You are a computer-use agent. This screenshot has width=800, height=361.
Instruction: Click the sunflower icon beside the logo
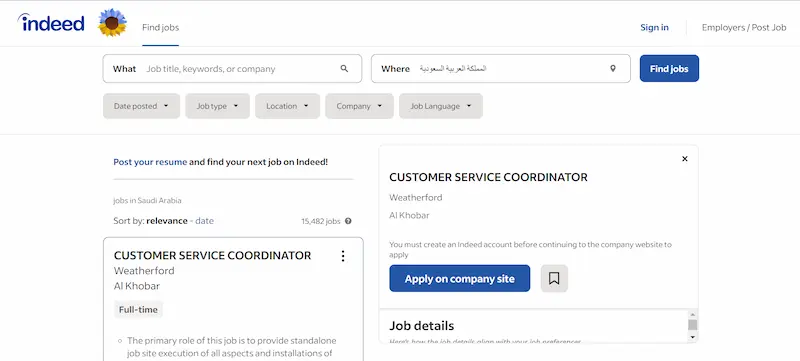pyautogui.click(x=112, y=22)
